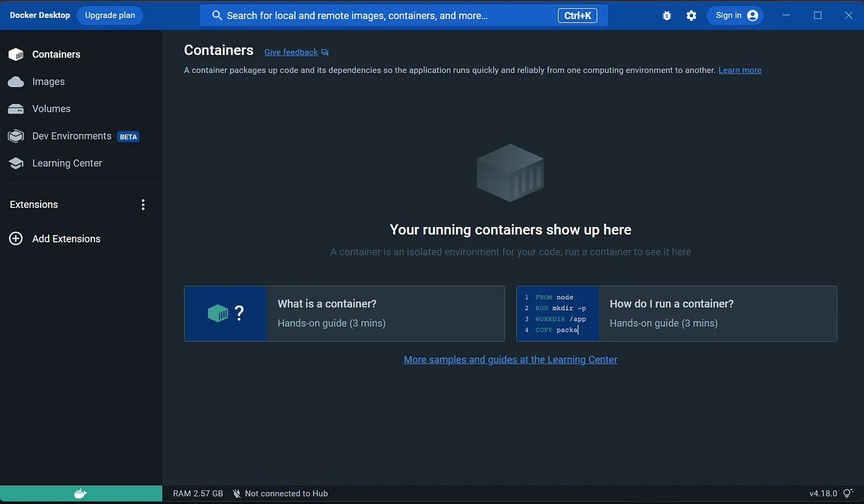Click Add Extensions label
The image size is (864, 504).
(x=66, y=239)
